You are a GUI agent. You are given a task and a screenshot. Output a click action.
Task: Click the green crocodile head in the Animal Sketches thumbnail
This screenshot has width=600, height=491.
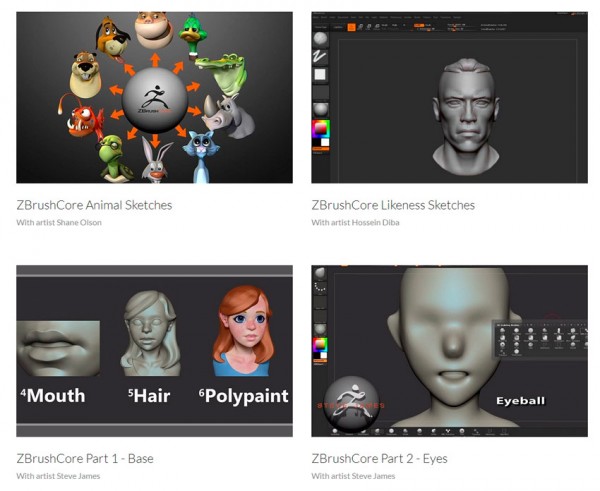click(221, 72)
